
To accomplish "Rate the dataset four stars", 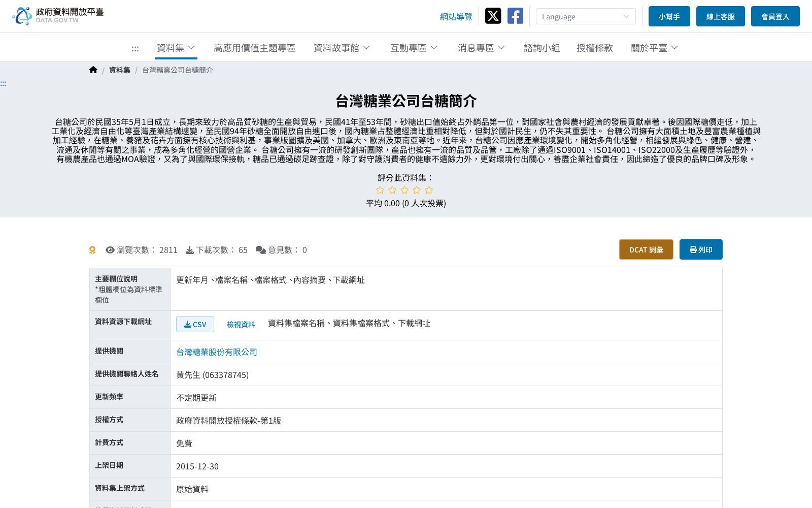I will [417, 190].
